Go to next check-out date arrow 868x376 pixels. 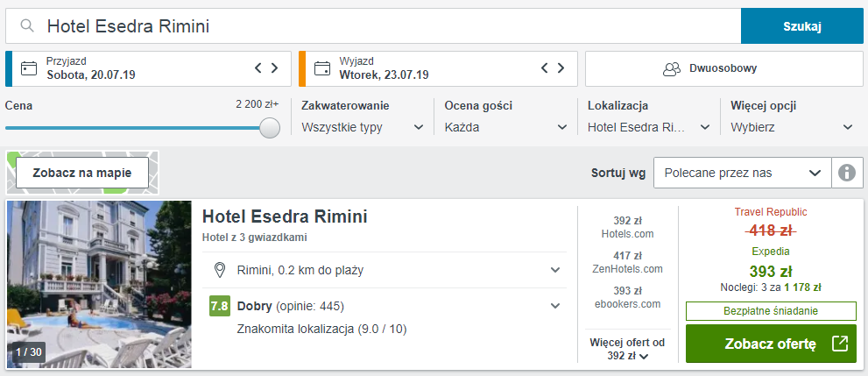coord(561,68)
